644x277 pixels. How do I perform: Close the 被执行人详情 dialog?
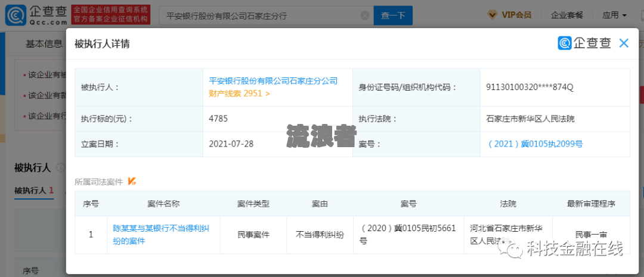tap(624, 43)
